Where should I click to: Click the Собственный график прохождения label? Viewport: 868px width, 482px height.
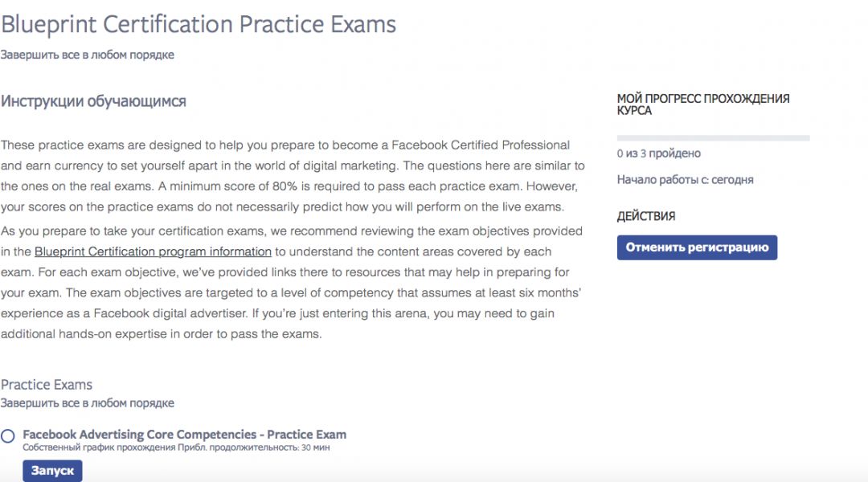pos(99,447)
